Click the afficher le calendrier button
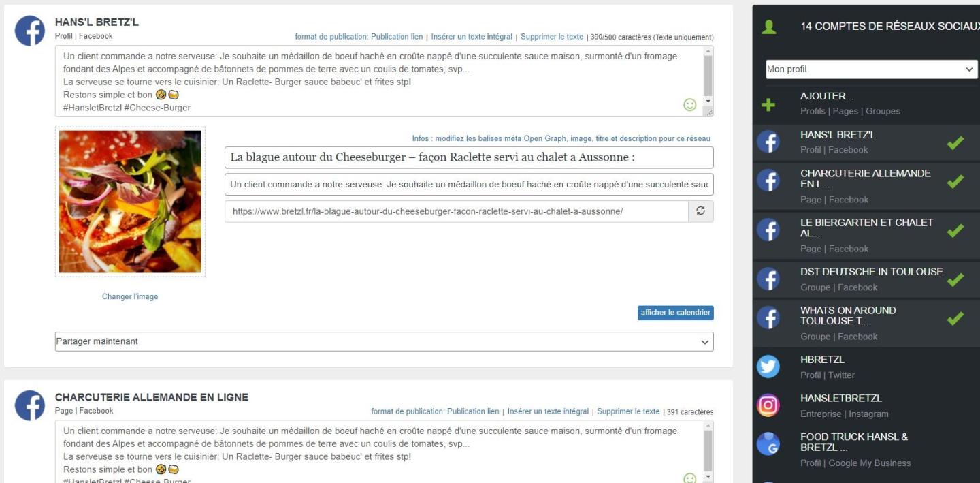This screenshot has height=483, width=980. click(x=675, y=313)
